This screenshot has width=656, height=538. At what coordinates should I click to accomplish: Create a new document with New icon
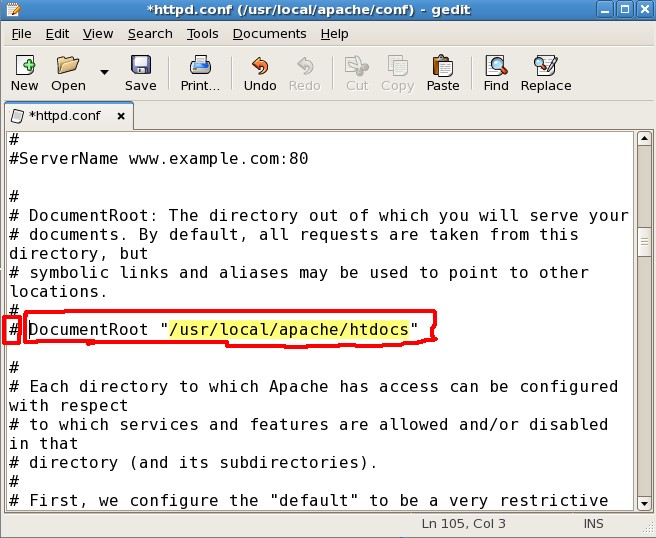click(25, 65)
